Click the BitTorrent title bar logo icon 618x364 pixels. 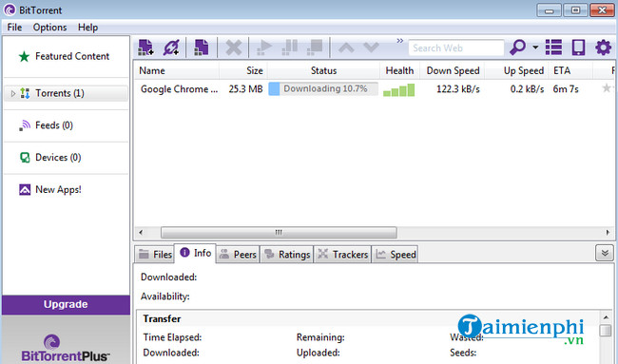pos(10,10)
